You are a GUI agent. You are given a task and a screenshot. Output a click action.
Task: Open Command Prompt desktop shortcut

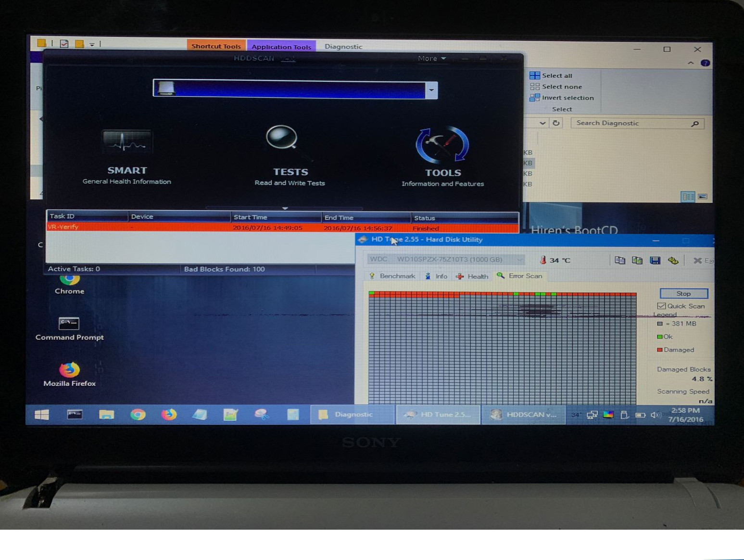(69, 329)
